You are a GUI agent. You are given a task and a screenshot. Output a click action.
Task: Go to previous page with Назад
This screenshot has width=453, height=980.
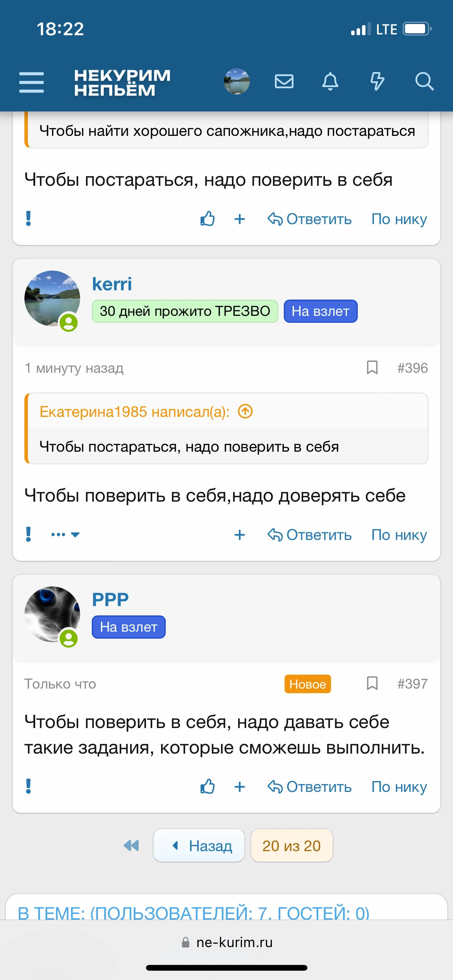(x=199, y=846)
